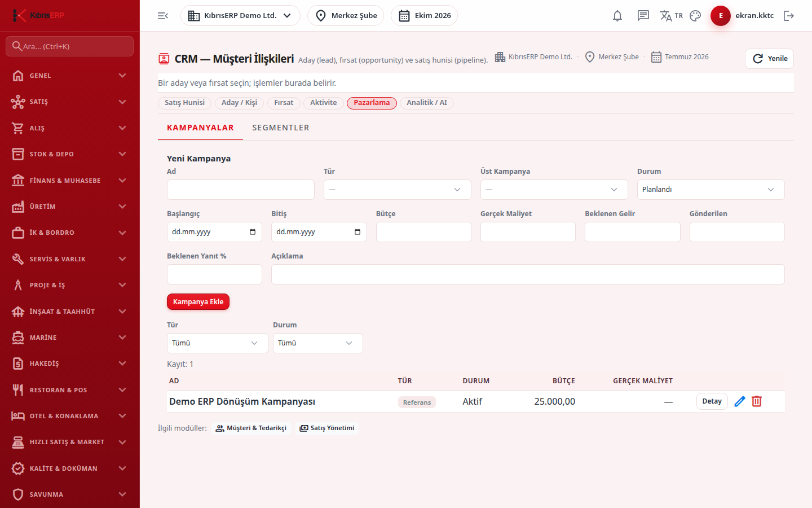
Task: Click the logout icon
Action: (x=789, y=16)
